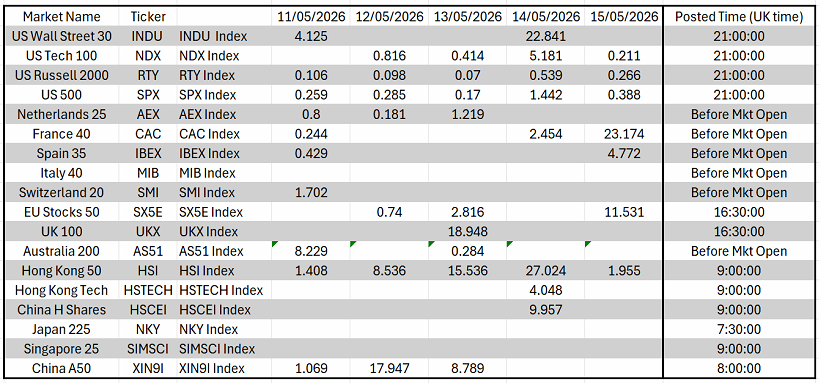
Task: Select the 'Spain 35' cell
Action: tap(62, 154)
